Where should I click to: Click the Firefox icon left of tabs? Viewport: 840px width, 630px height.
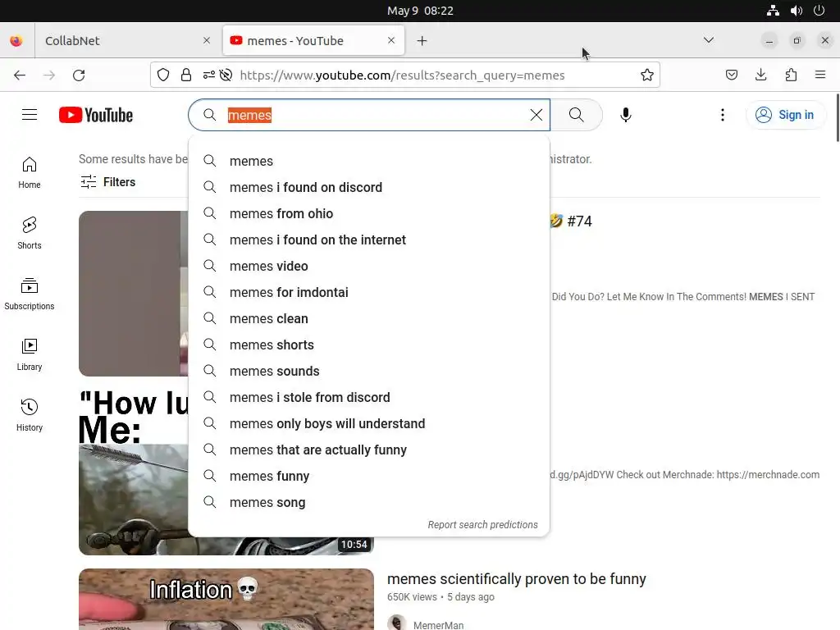pyautogui.click(x=16, y=41)
